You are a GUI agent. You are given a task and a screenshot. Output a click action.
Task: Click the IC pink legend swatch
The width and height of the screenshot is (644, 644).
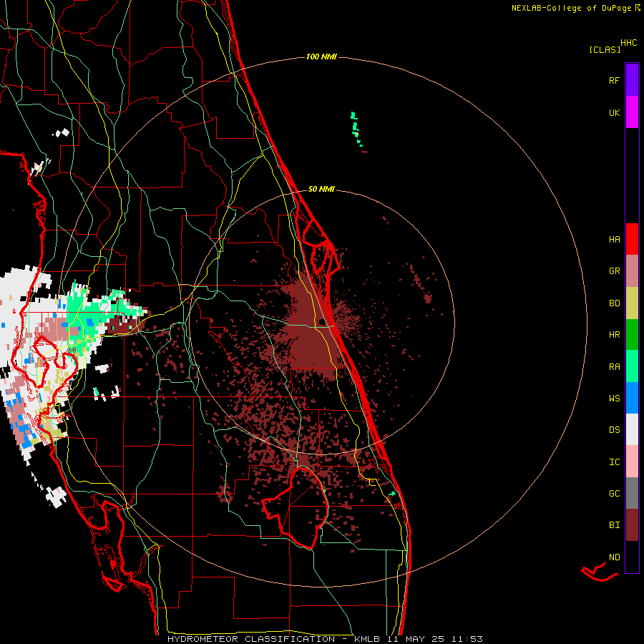point(632,462)
